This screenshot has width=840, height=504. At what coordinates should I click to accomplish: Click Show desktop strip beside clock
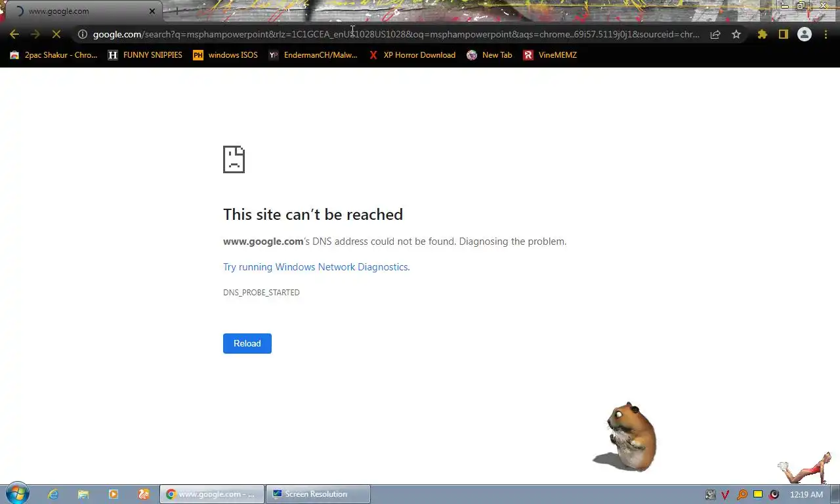[x=835, y=494]
